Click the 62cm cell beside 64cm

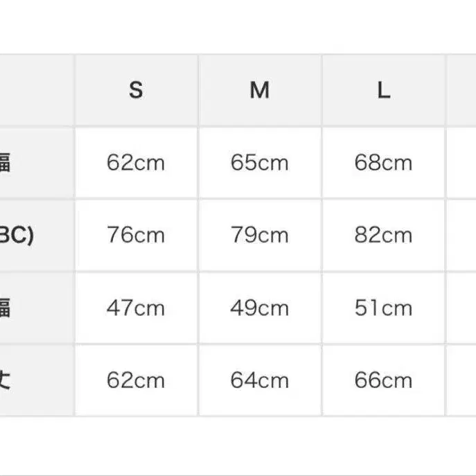[136, 380]
